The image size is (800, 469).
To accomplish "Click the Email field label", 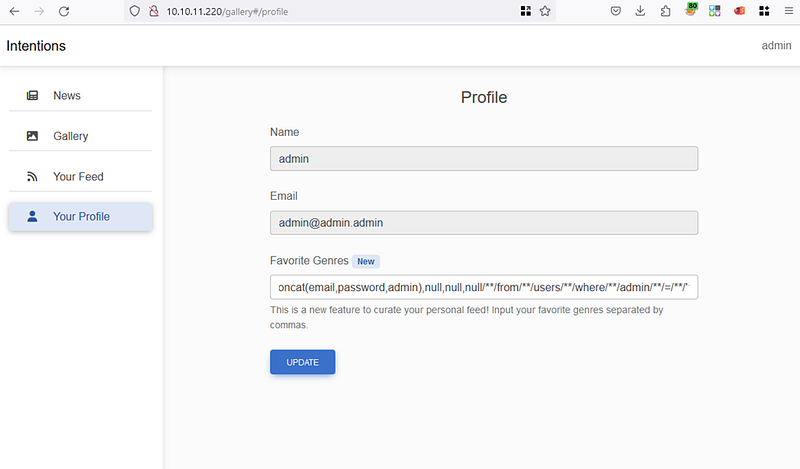I will (284, 196).
